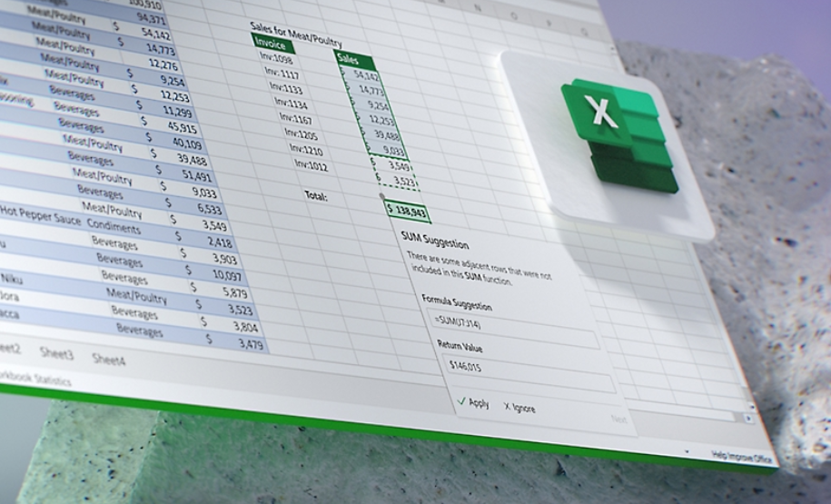
Task: Click the small dropdown arrow in status bar
Action: point(687,452)
